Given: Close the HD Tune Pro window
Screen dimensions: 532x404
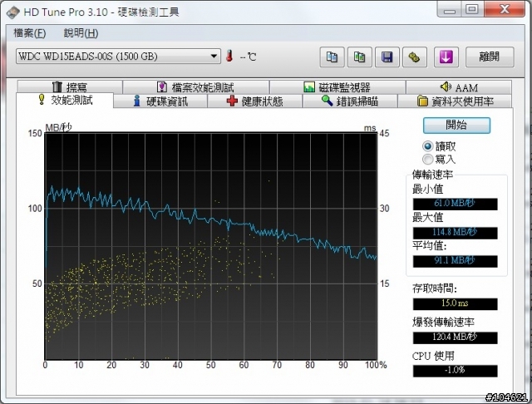Looking at the screenshot, I should pos(505,9).
